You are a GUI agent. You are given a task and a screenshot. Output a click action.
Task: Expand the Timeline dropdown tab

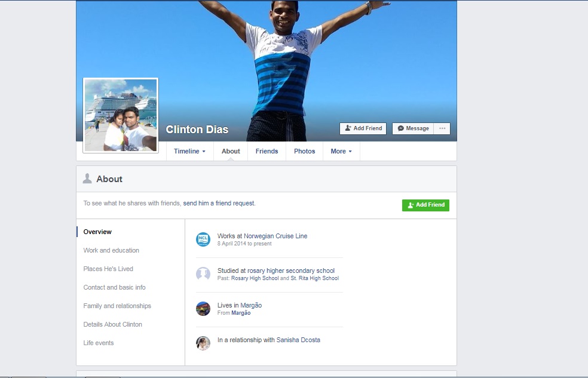(x=189, y=151)
